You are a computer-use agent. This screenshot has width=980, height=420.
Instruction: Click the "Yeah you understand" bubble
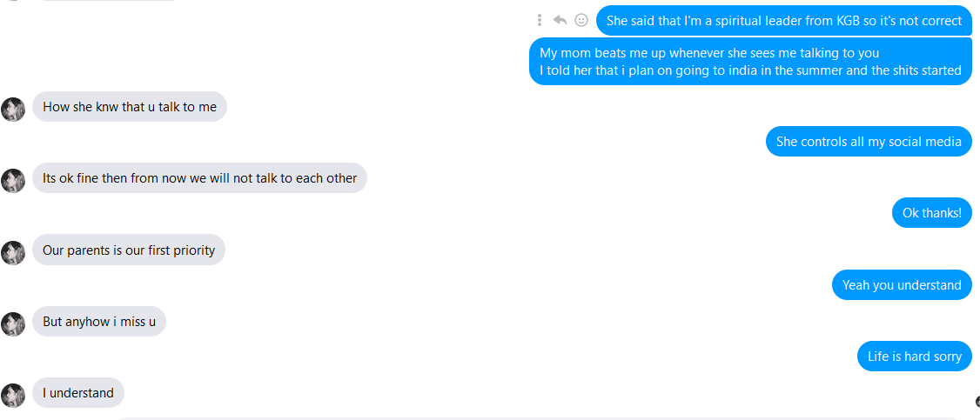(x=902, y=285)
